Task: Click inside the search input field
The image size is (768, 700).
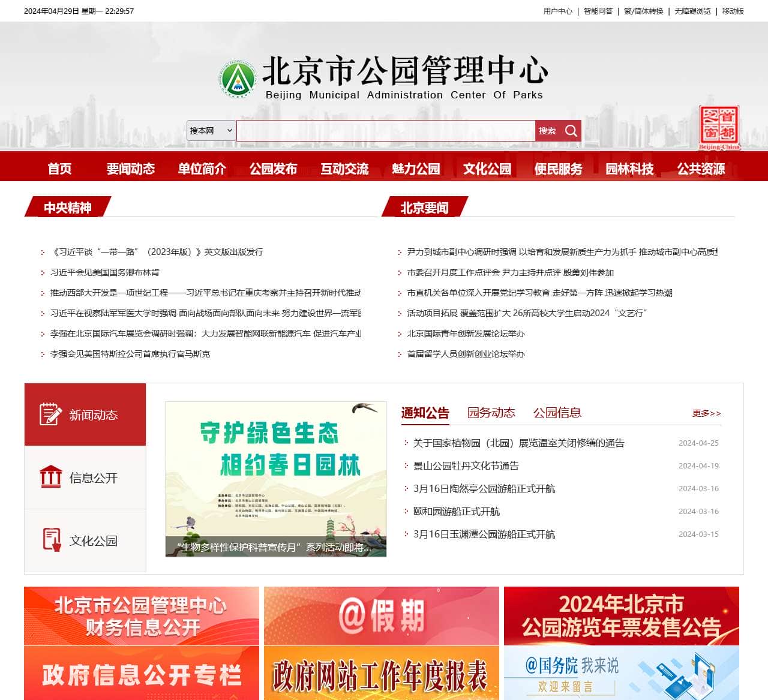Action: [384, 130]
